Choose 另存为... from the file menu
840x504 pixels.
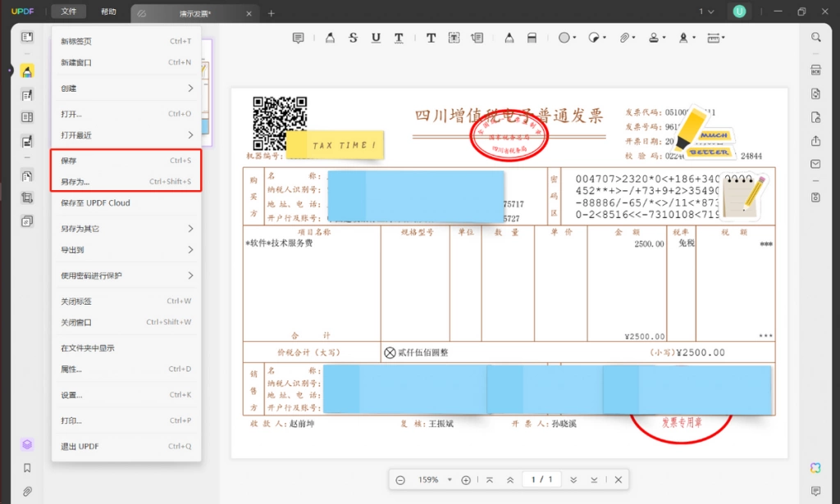point(126,182)
